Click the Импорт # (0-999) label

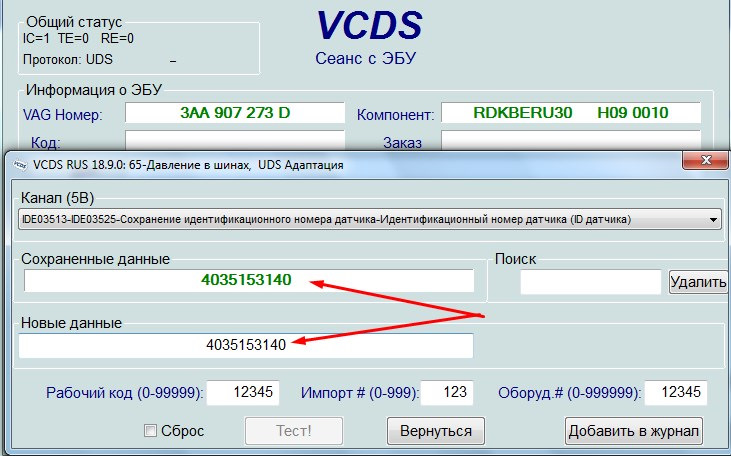pos(359,393)
